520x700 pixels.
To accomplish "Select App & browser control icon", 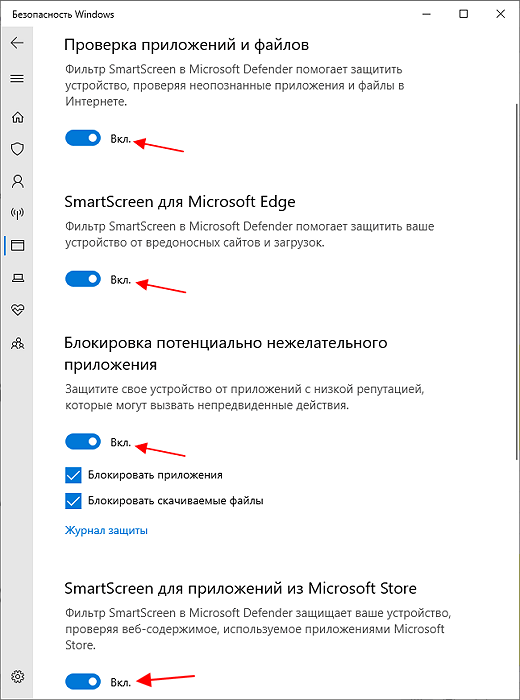I will [x=17, y=246].
